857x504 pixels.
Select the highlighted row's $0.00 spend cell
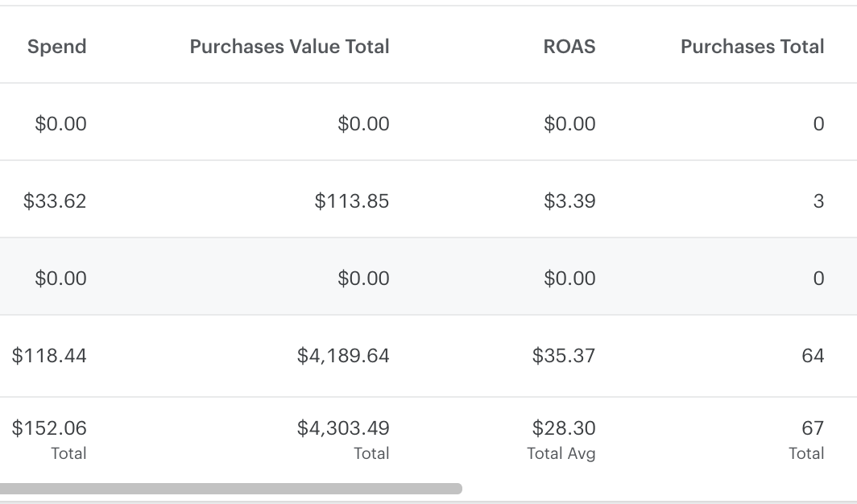[60, 278]
